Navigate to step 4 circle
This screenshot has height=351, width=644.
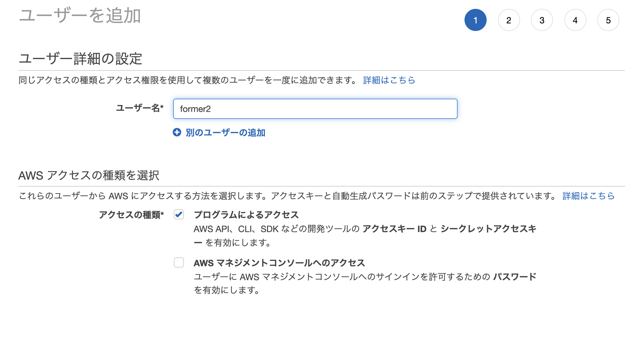(x=575, y=20)
